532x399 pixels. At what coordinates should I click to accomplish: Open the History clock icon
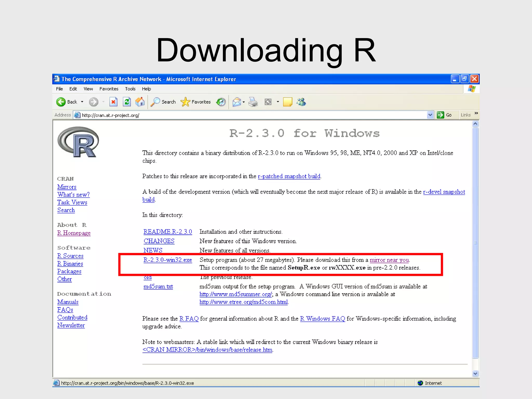click(221, 102)
